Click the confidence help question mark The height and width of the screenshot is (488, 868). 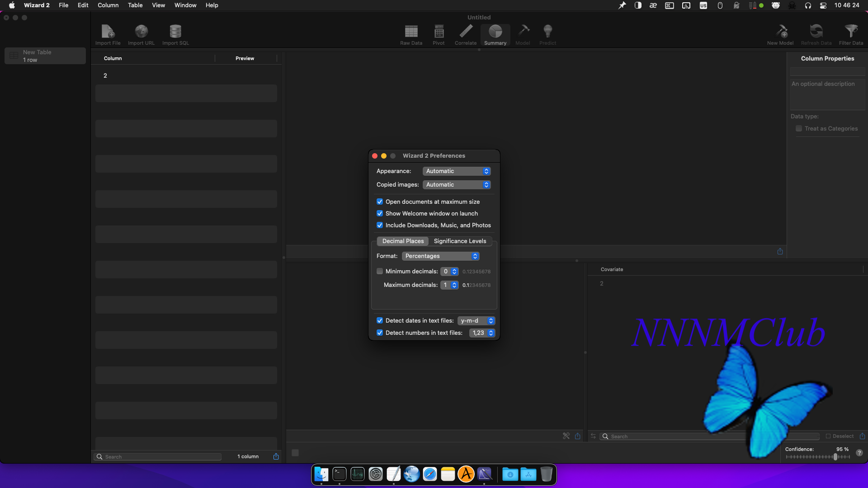(859, 453)
